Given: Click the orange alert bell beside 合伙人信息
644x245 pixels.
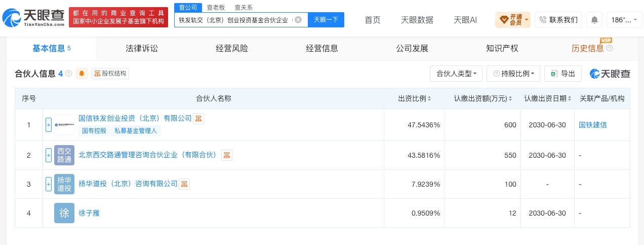Looking at the screenshot, I should tap(82, 74).
